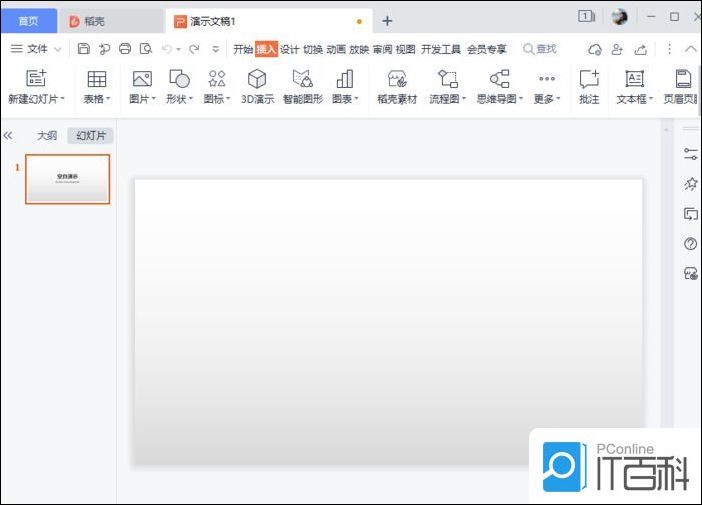Select slide 1 thumbnail
The height and width of the screenshot is (505, 702).
tap(68, 179)
